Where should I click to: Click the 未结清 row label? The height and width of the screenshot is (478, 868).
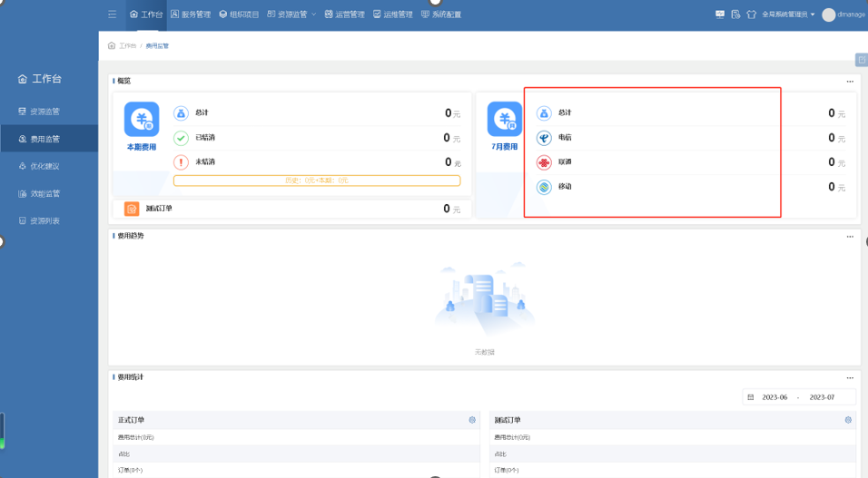[x=205, y=161]
